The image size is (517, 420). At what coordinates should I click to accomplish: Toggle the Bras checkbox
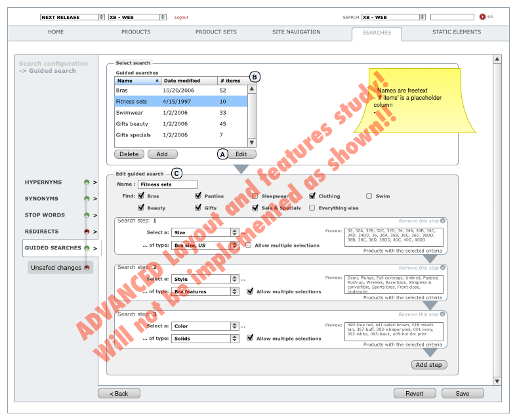pyautogui.click(x=141, y=196)
